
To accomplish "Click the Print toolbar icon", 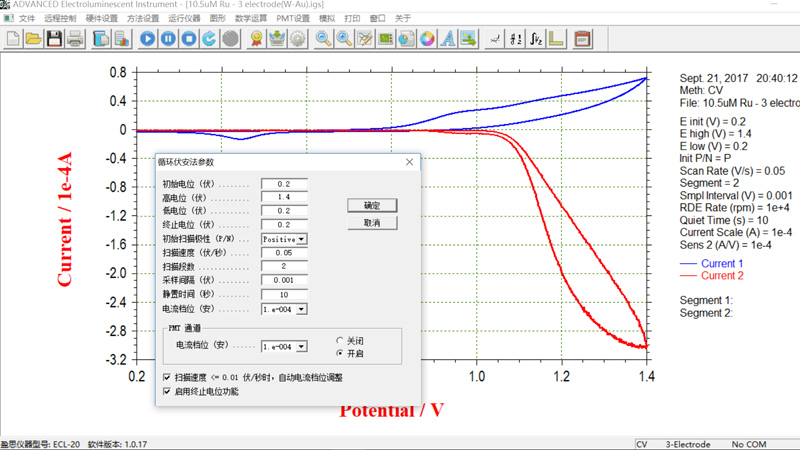I will pos(76,39).
